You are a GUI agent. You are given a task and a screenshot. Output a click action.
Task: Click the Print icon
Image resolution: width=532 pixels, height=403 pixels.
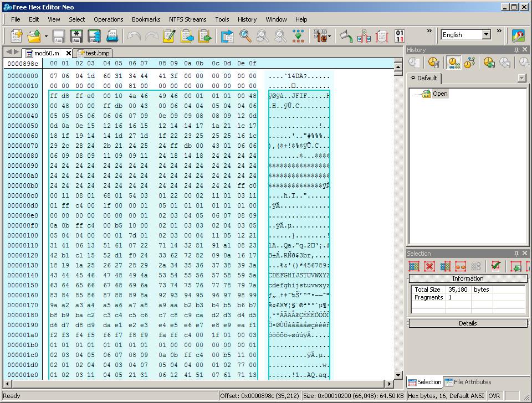click(112, 35)
